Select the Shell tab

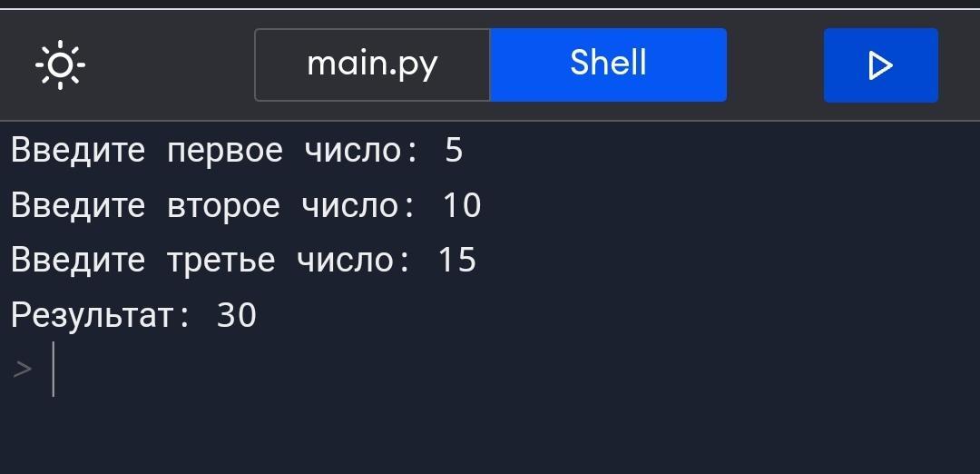[x=608, y=64]
